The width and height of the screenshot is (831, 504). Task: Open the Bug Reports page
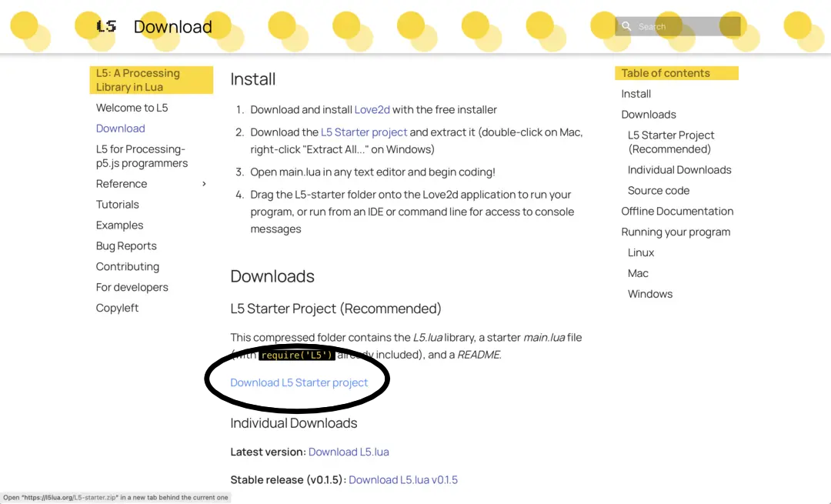coord(126,245)
